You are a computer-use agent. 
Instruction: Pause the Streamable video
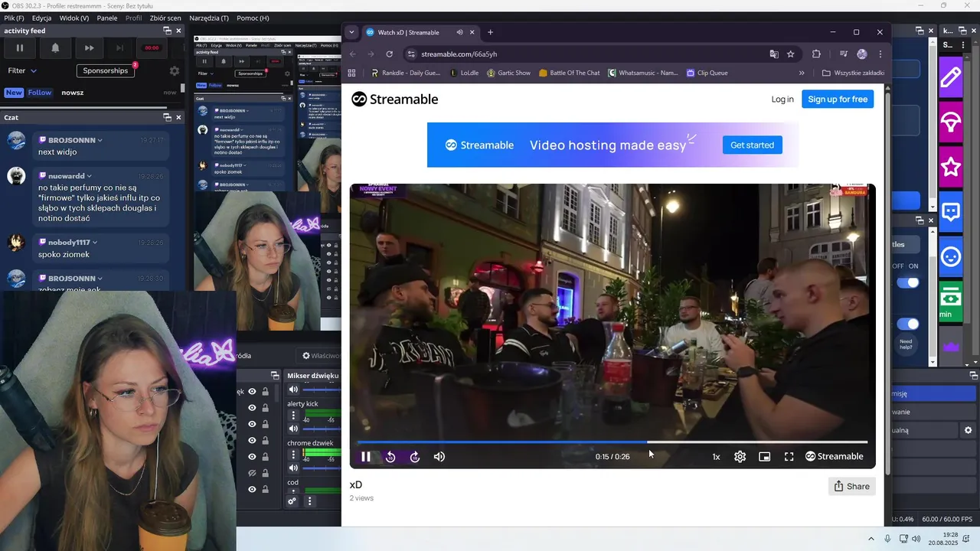click(366, 457)
